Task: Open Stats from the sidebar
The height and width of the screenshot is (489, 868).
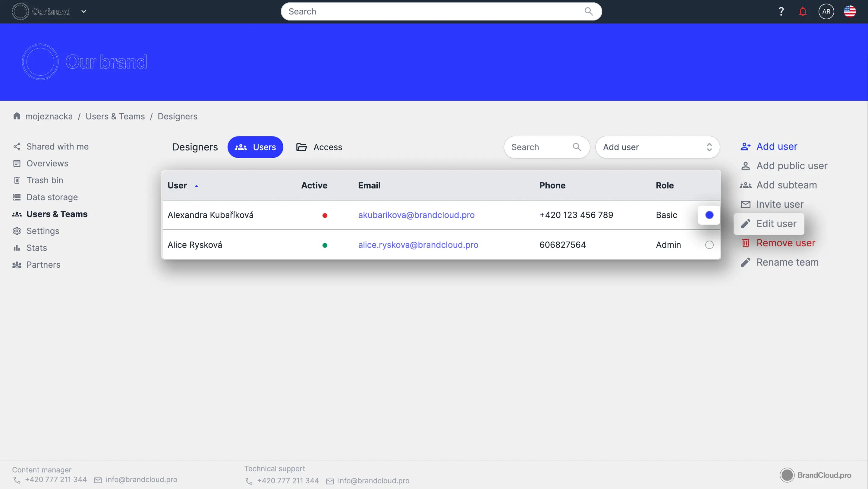Action: click(36, 248)
